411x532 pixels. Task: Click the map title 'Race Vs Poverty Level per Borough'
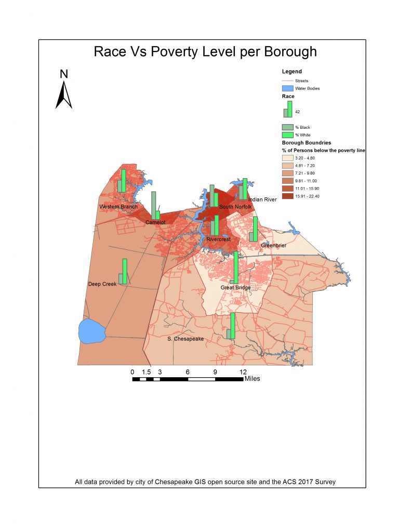click(x=205, y=51)
